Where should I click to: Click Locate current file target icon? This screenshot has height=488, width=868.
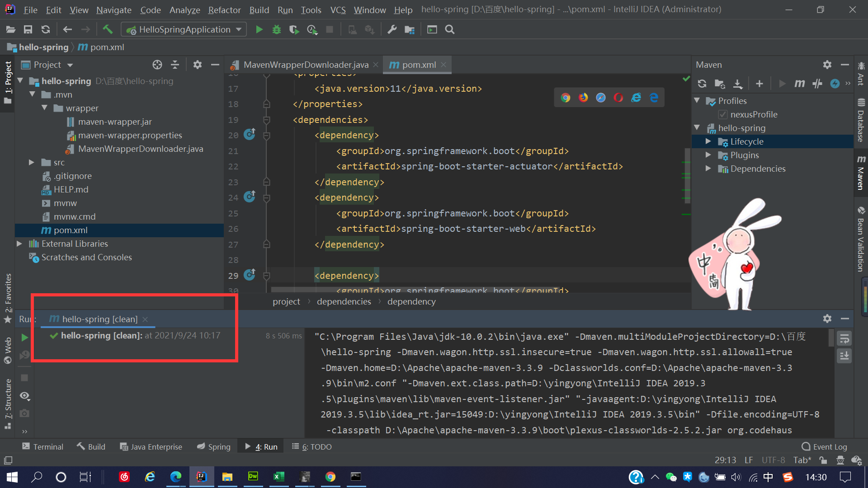(x=157, y=65)
